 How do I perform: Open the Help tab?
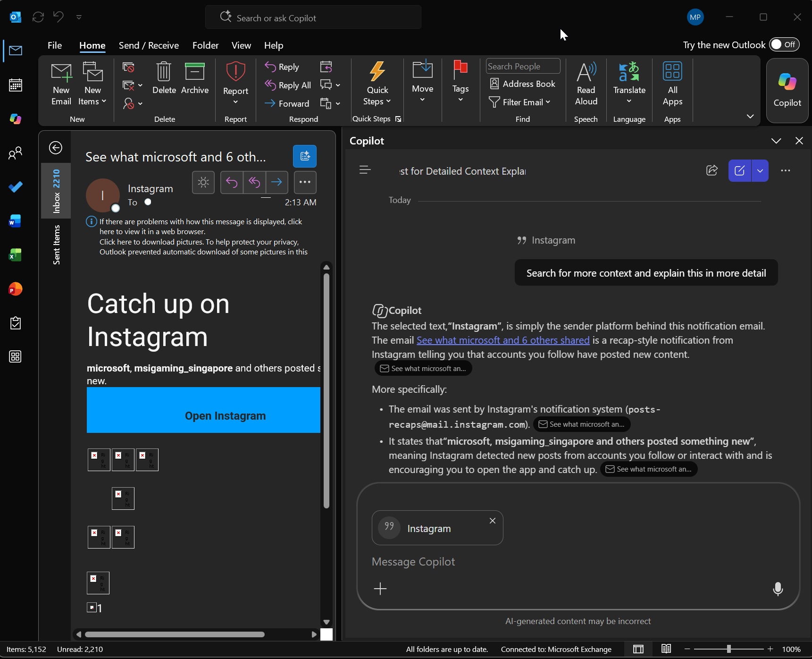pos(274,45)
